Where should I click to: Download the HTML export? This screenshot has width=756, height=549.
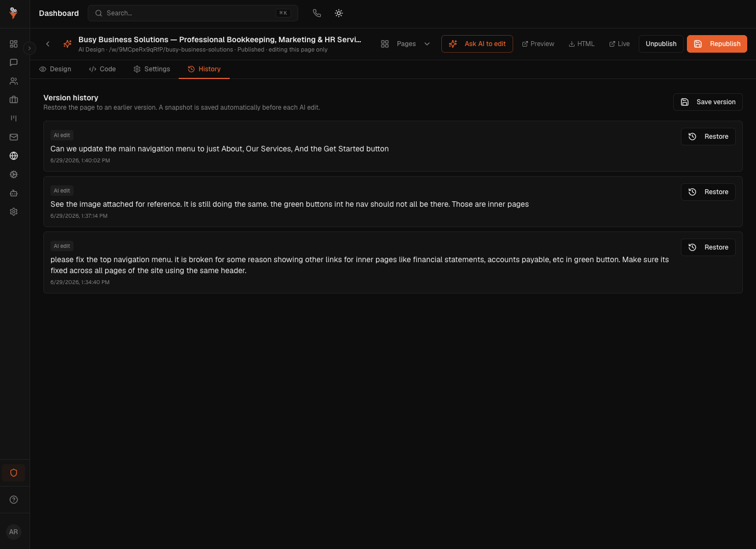[582, 44]
